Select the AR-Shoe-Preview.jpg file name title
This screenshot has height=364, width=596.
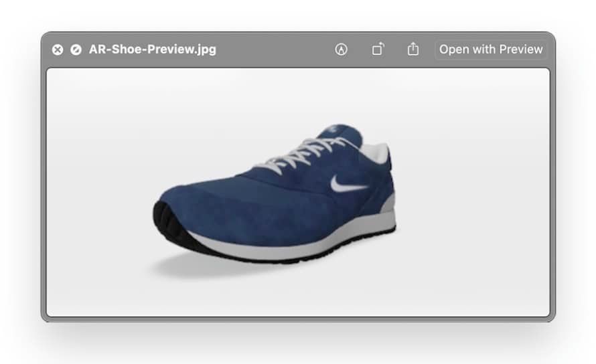(153, 50)
